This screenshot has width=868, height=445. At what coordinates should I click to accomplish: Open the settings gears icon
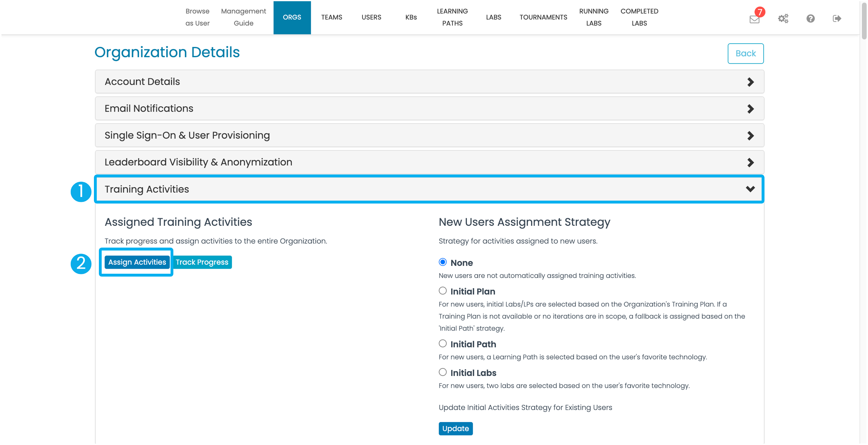pyautogui.click(x=783, y=18)
